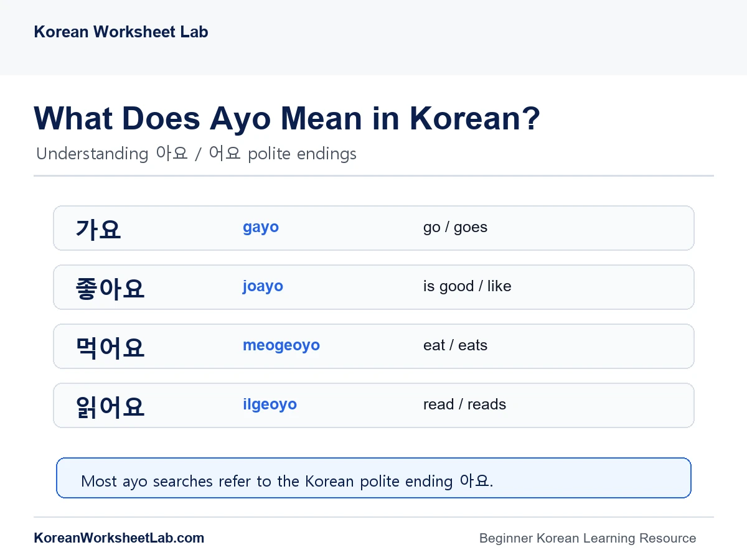Select the Korean word 읽어요
This screenshot has height=560, width=747.
click(x=110, y=406)
